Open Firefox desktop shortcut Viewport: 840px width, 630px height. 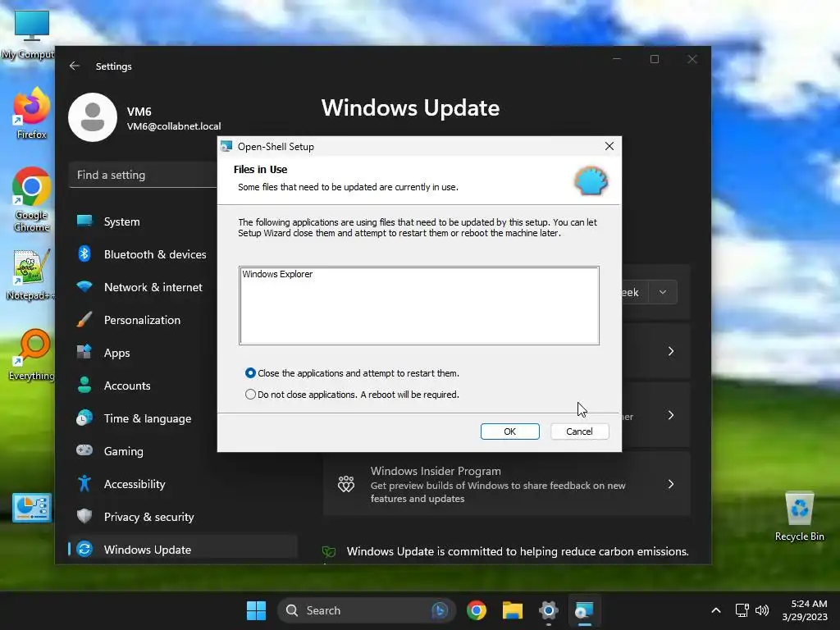click(32, 114)
